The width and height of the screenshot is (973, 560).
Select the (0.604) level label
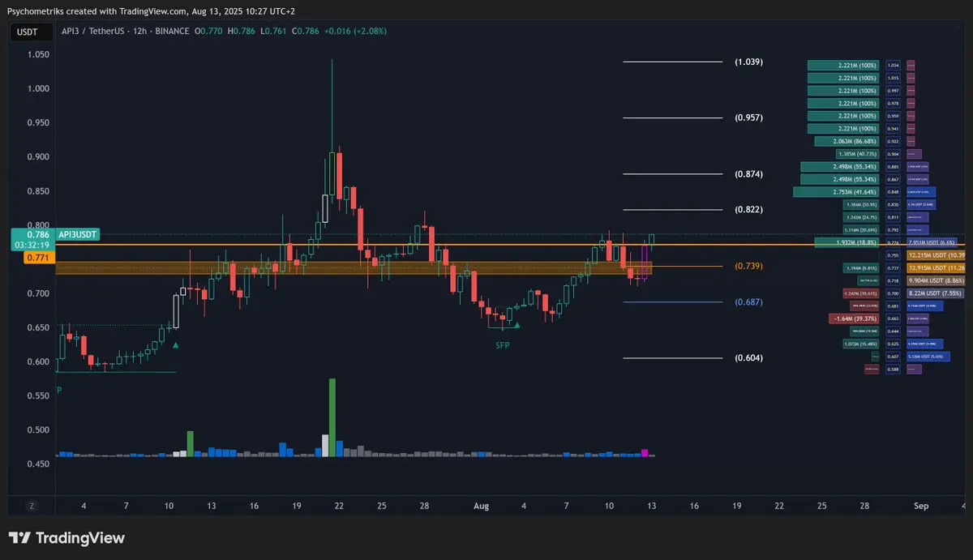click(x=748, y=358)
